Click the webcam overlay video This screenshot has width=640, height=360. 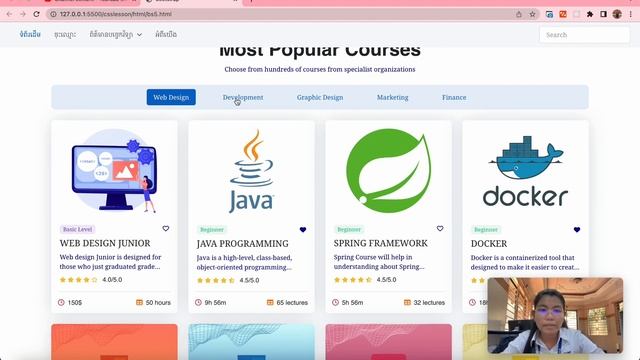(x=555, y=316)
